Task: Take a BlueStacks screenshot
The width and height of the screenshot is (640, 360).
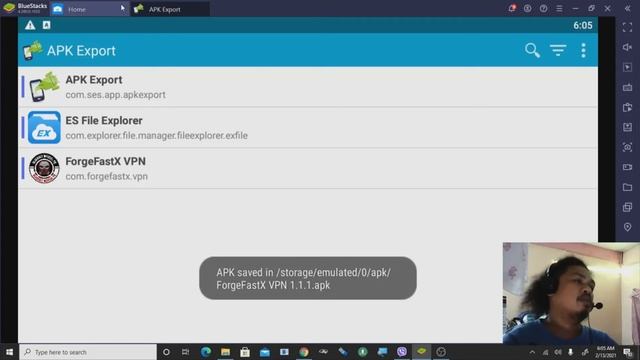Action: click(627, 147)
